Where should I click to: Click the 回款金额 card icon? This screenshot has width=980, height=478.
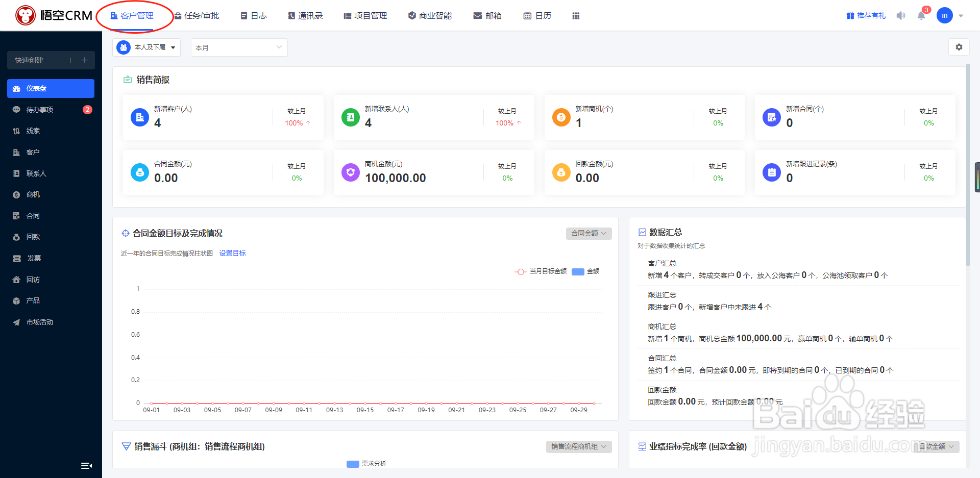pyautogui.click(x=561, y=172)
